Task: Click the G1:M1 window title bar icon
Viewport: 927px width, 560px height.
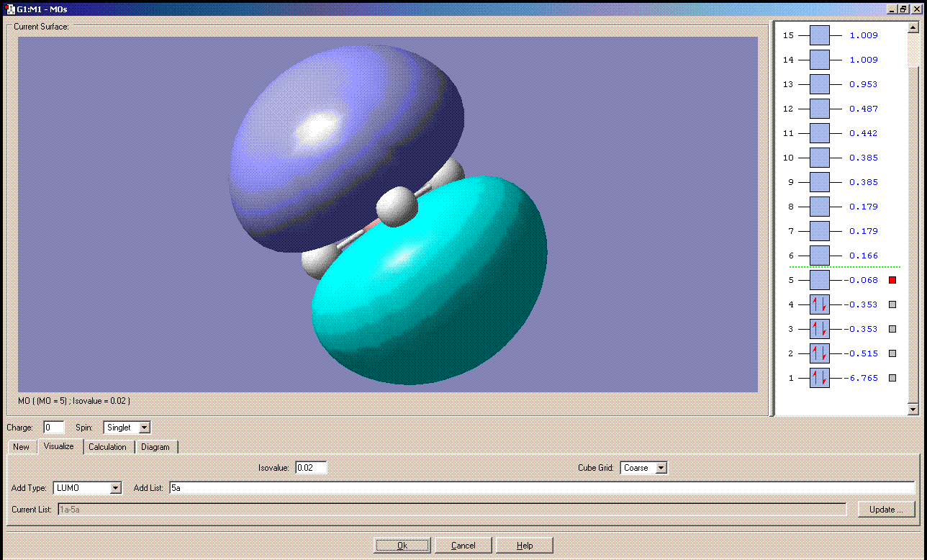Action: click(10, 9)
